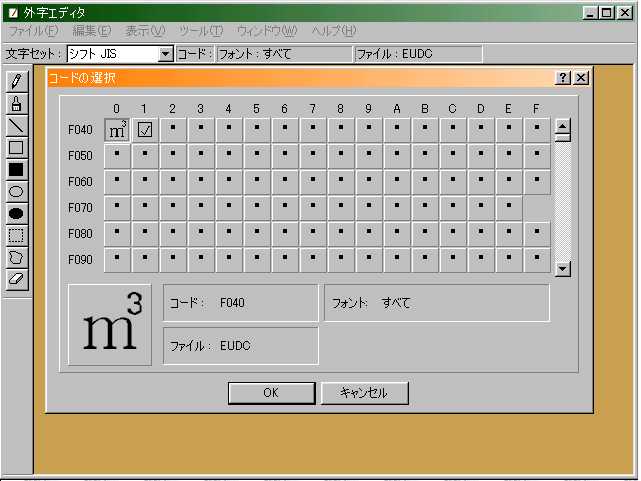Pick the Filled Rectangle tool

click(16, 169)
